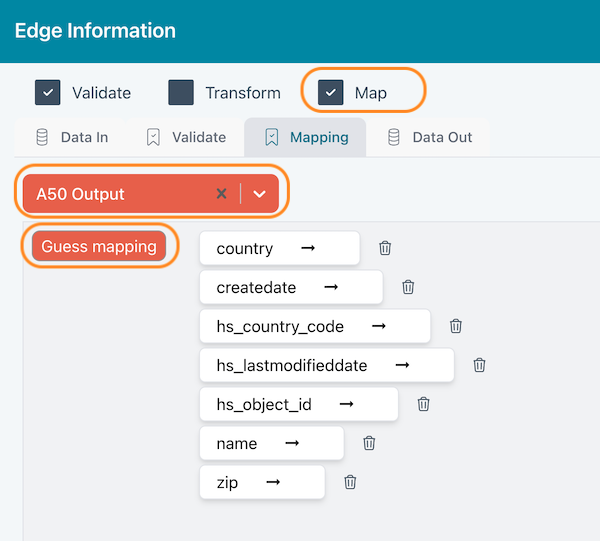This screenshot has width=600, height=541.
Task: Delete the country mapping row
Action: [x=385, y=248]
